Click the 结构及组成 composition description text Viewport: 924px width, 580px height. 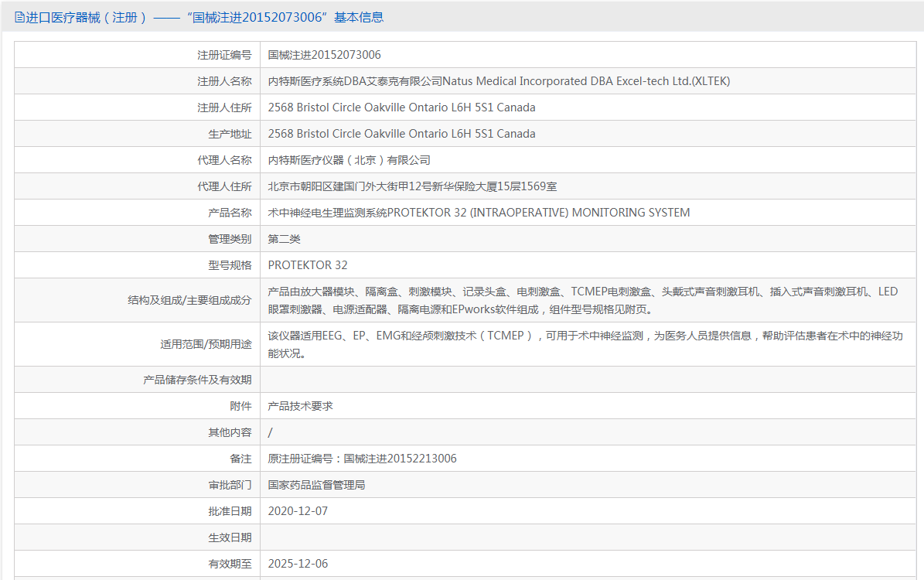click(x=582, y=300)
